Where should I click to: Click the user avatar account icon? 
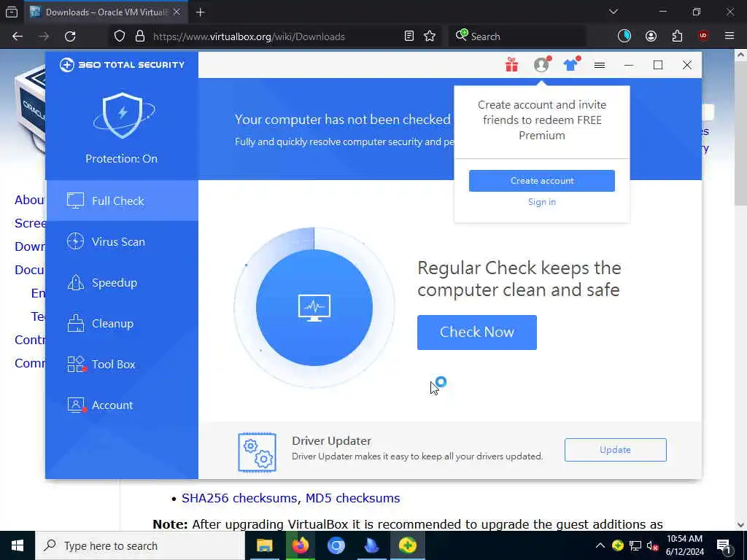[542, 65]
